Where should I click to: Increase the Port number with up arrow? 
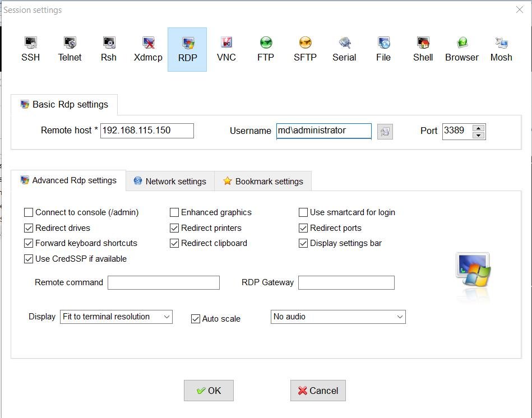tap(478, 128)
